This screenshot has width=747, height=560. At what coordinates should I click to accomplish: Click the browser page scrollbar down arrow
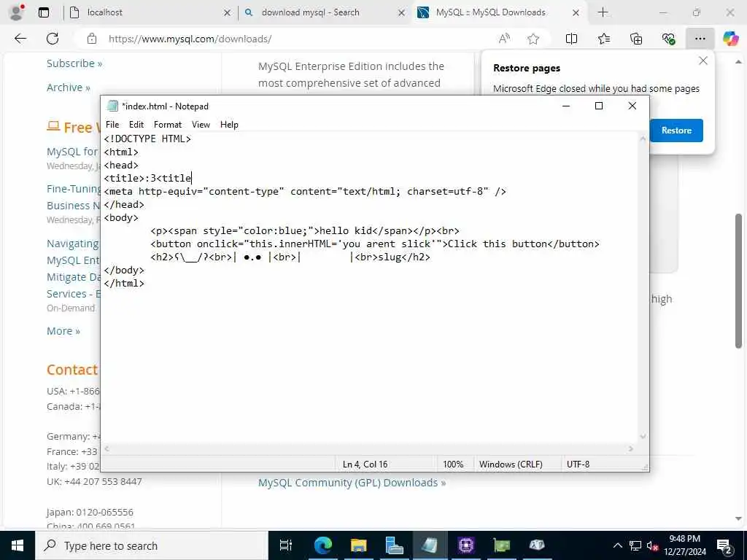(x=738, y=518)
